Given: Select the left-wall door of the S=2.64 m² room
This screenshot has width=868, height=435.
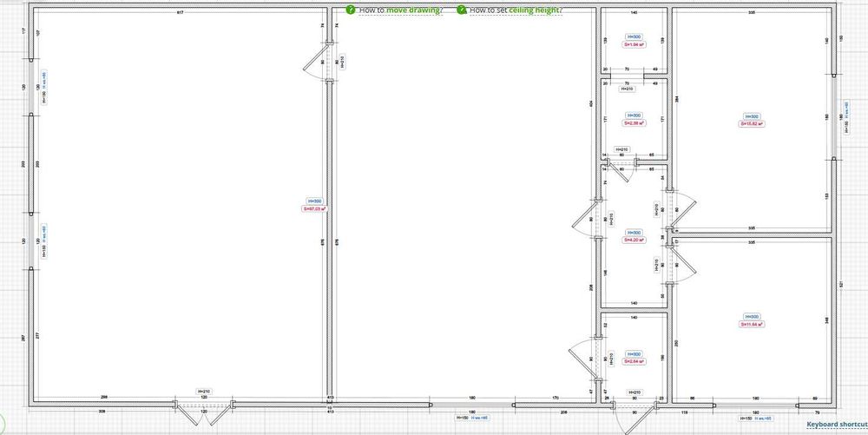Looking at the screenshot, I should click(x=587, y=359).
